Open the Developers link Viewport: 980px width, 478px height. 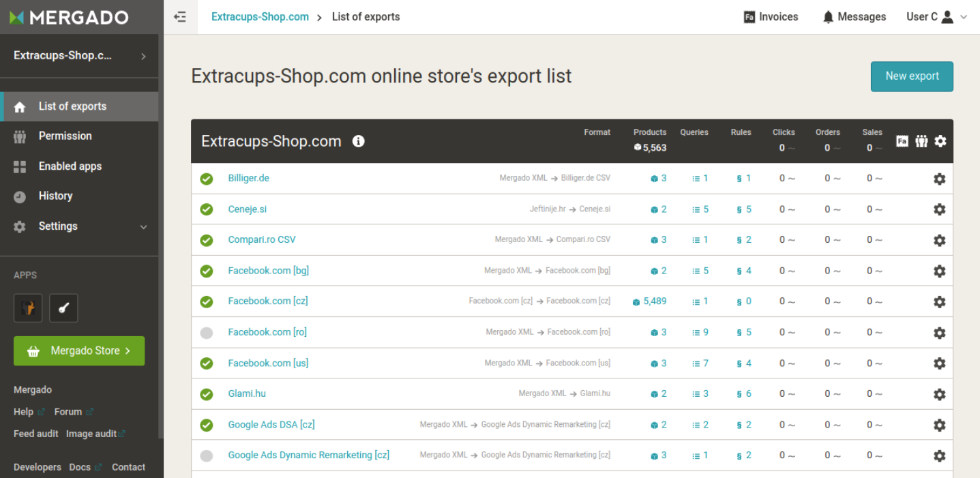[x=38, y=467]
